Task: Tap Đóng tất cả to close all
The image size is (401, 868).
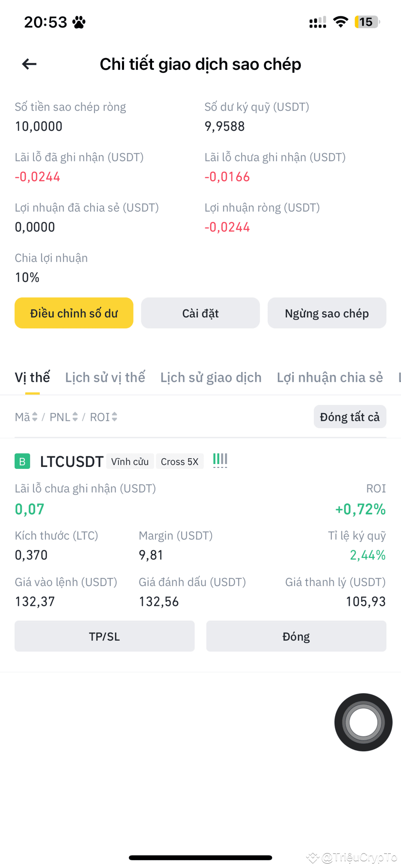Action: (x=350, y=417)
